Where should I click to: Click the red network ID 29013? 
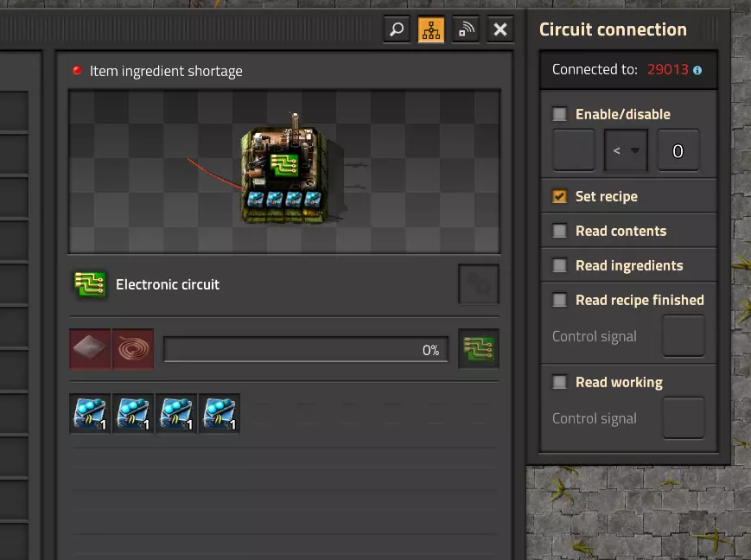(x=668, y=69)
